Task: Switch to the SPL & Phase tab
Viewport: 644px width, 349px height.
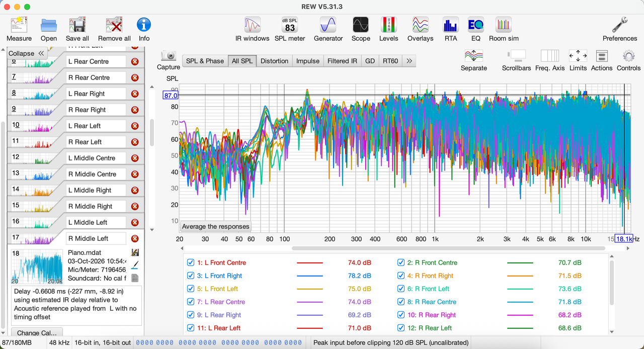Action: (x=205, y=61)
